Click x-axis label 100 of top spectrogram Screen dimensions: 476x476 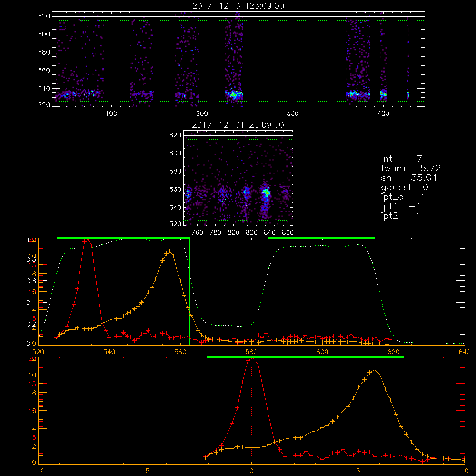111,114
